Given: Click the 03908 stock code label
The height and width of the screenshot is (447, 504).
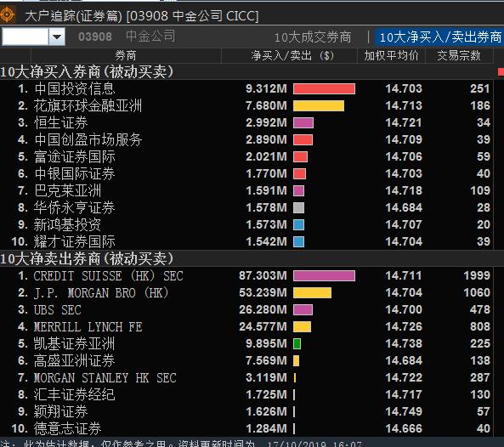Looking at the screenshot, I should point(95,37).
